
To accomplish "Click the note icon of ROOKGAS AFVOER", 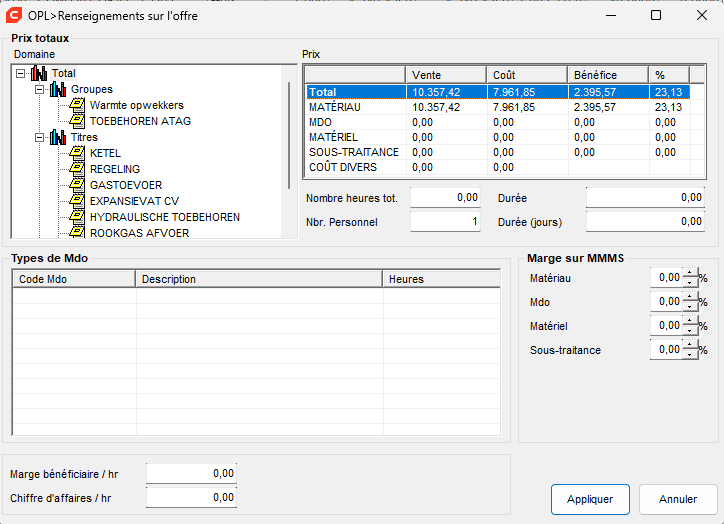I will click(x=77, y=232).
